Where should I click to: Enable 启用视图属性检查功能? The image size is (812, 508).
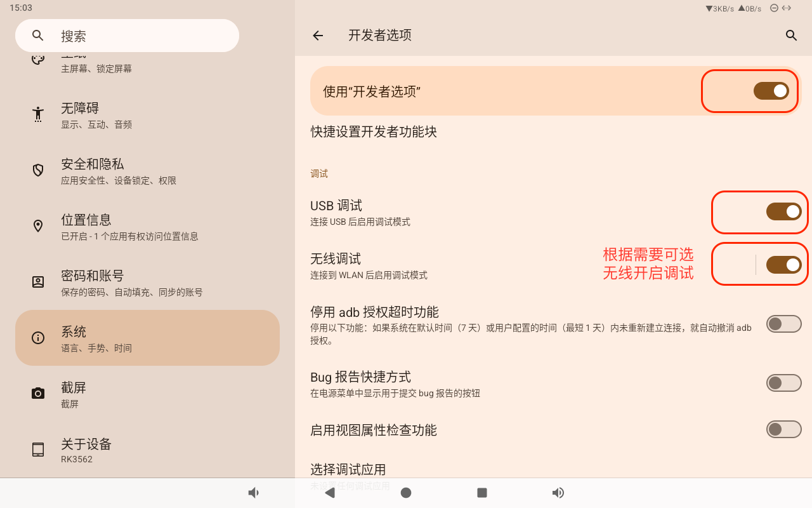tap(783, 429)
